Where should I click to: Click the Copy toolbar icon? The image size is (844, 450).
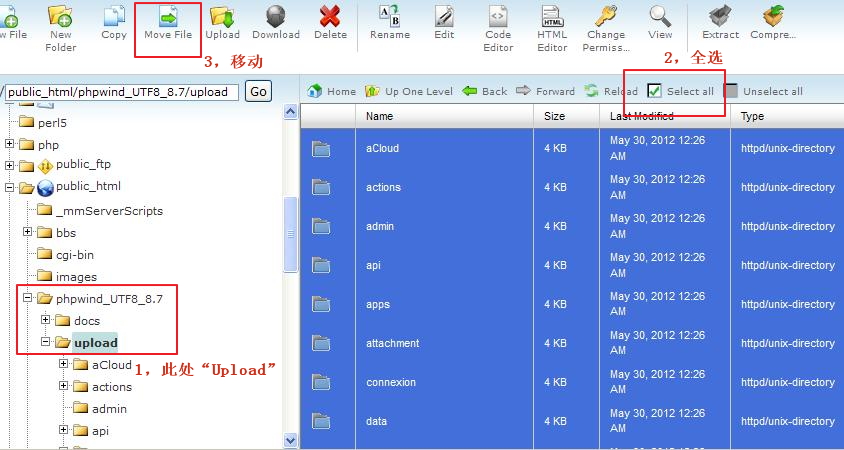pyautogui.click(x=114, y=15)
